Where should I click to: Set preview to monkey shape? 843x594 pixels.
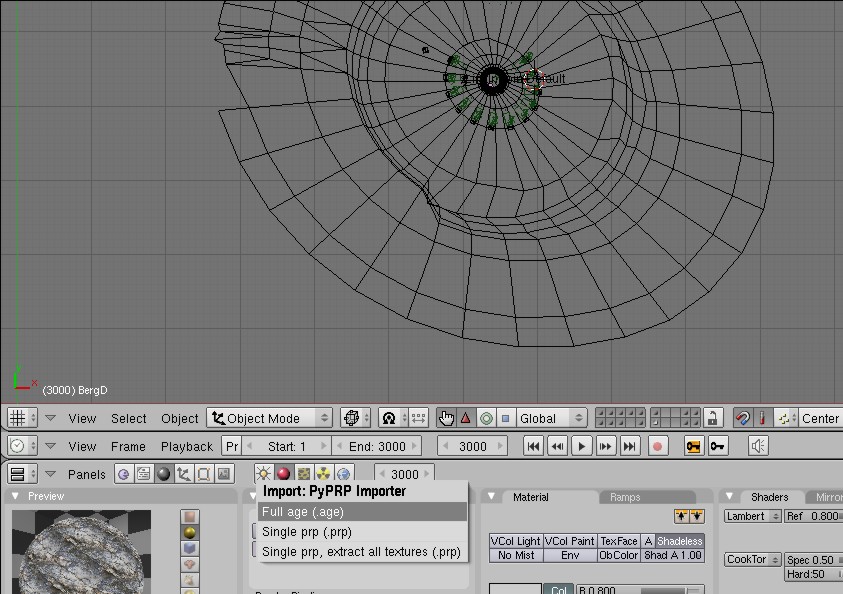point(190,564)
